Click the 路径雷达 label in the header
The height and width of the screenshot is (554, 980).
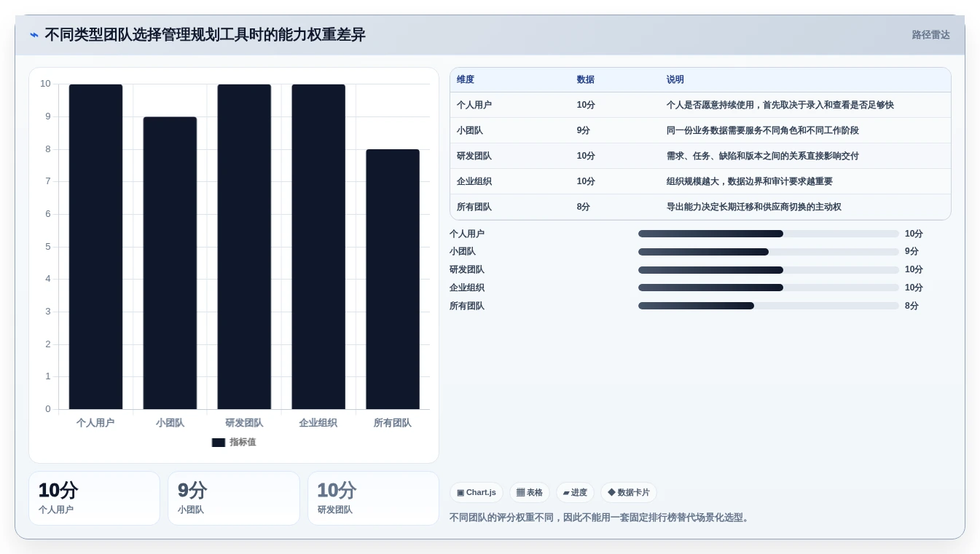(x=930, y=35)
